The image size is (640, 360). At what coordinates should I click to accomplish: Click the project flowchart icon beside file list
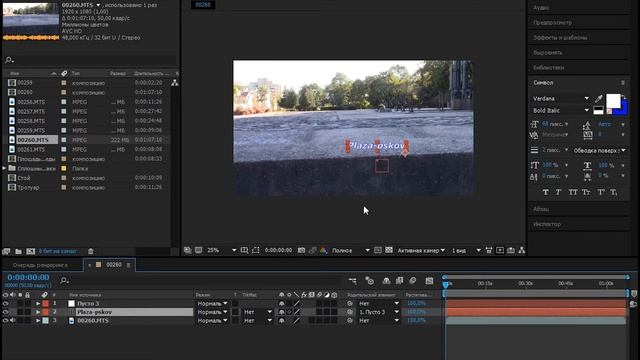175,82
